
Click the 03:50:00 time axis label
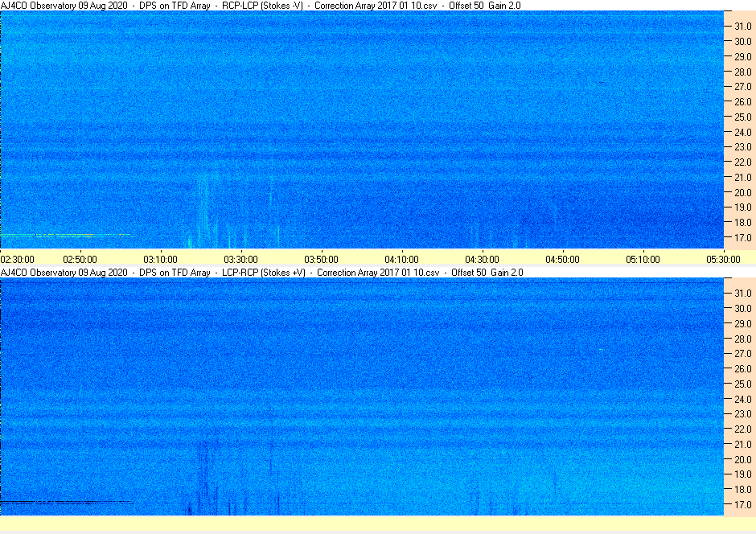tap(321, 260)
